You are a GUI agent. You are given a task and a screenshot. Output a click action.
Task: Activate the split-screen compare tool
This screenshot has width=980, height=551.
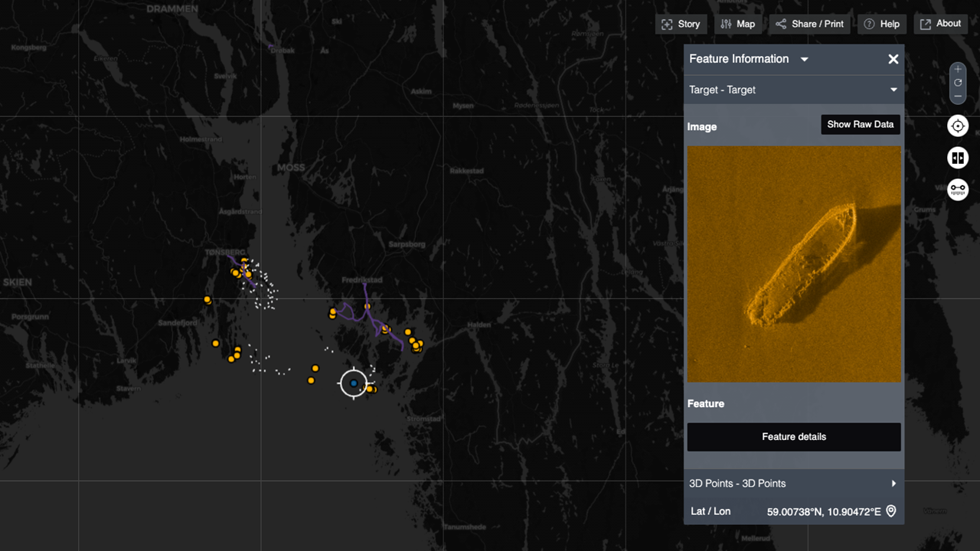[958, 158]
